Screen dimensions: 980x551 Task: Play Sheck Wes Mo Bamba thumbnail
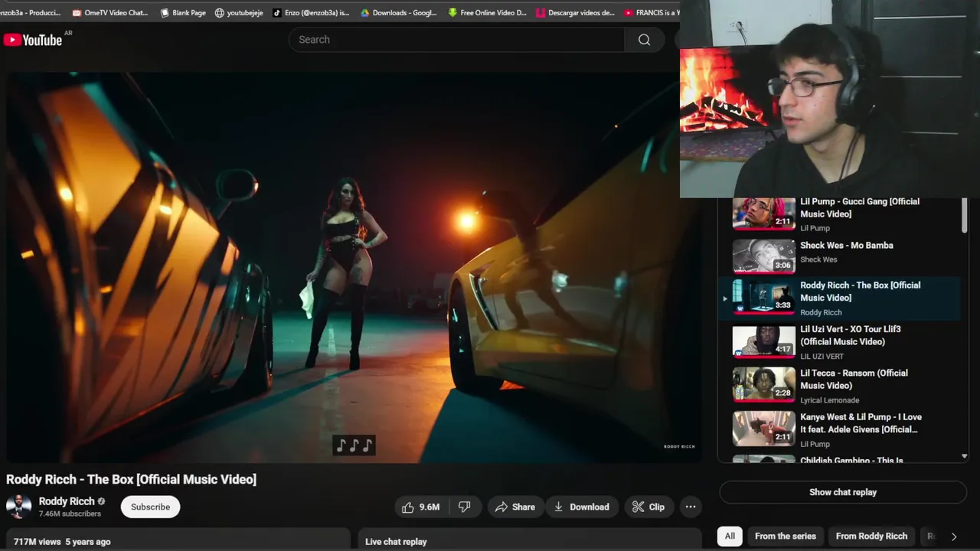pos(764,256)
